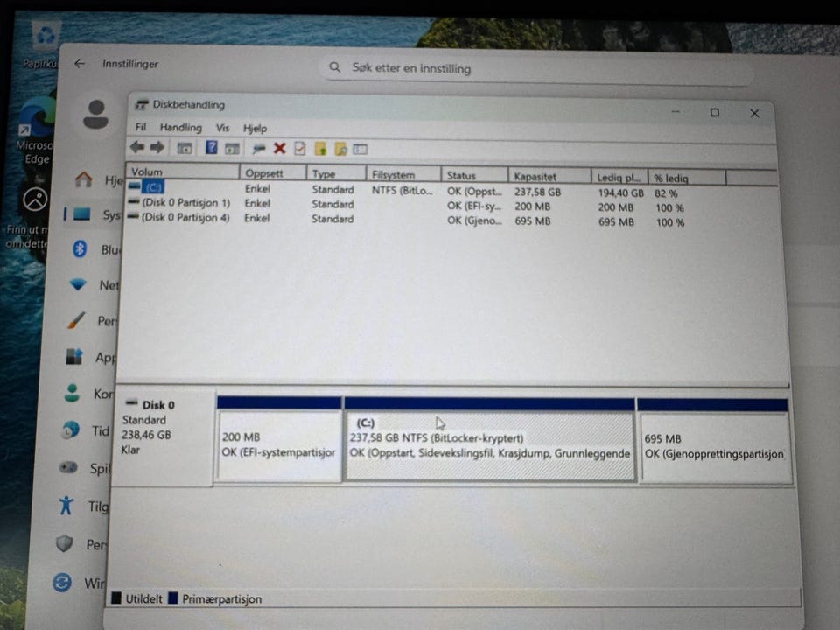This screenshot has width=840, height=630.
Task: Click the red X delete icon
Action: coord(279,149)
